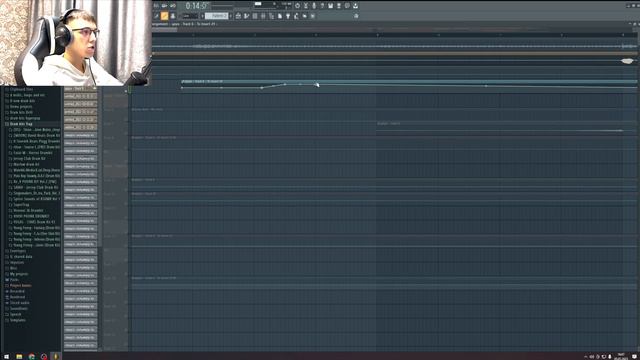
Task: Click the microphone recording icon in top toolbar
Action: [314, 6]
